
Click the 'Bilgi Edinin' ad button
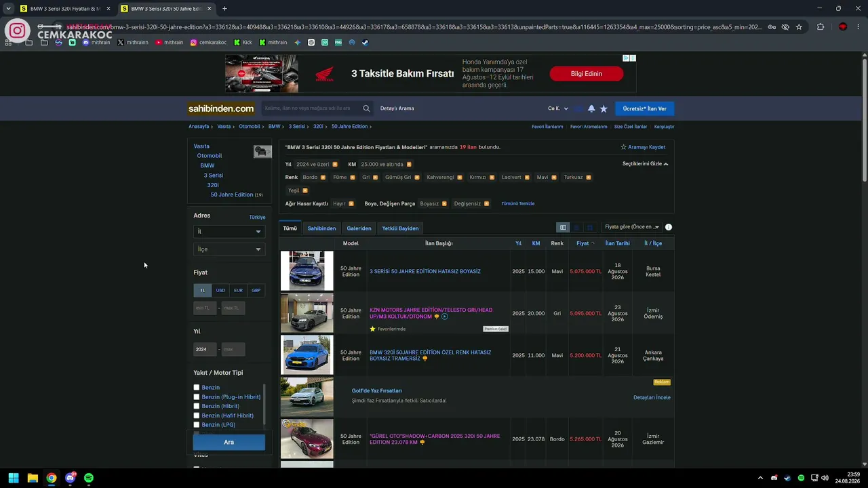click(x=586, y=74)
